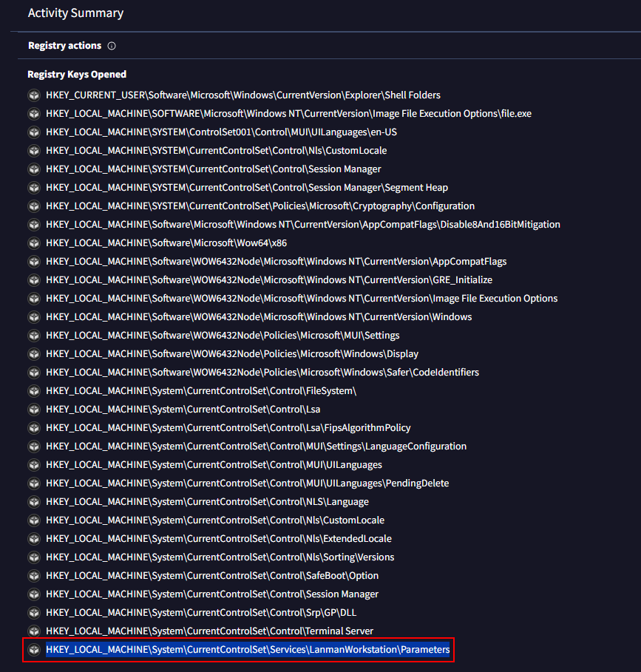Click the icon beside the SafeBoot\Option key

(34, 576)
